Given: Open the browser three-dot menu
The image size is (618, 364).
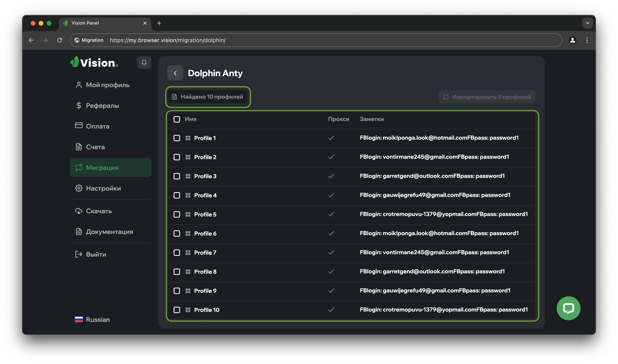Looking at the screenshot, I should tap(587, 40).
